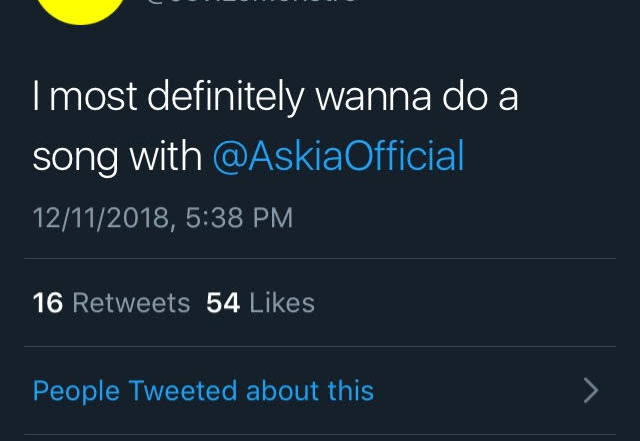Tap the word "Likes"
The width and height of the screenshot is (640, 441).
[x=282, y=303]
